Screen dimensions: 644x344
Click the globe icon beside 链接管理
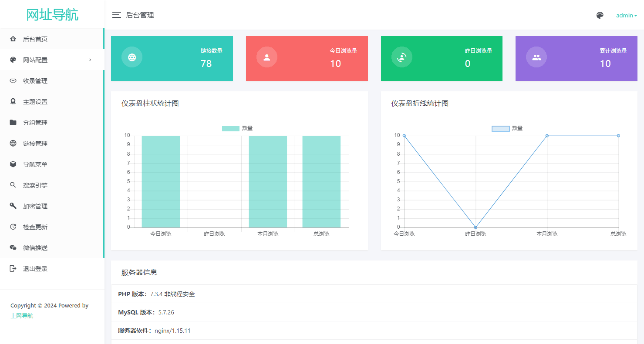point(13,144)
